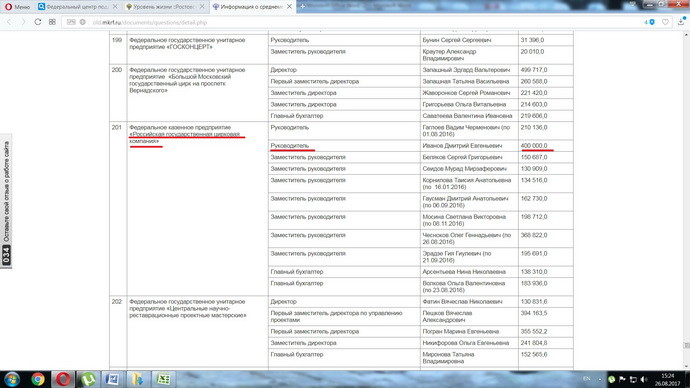
Task: Select the salary value 31 396,0
Action: pyautogui.click(x=532, y=40)
